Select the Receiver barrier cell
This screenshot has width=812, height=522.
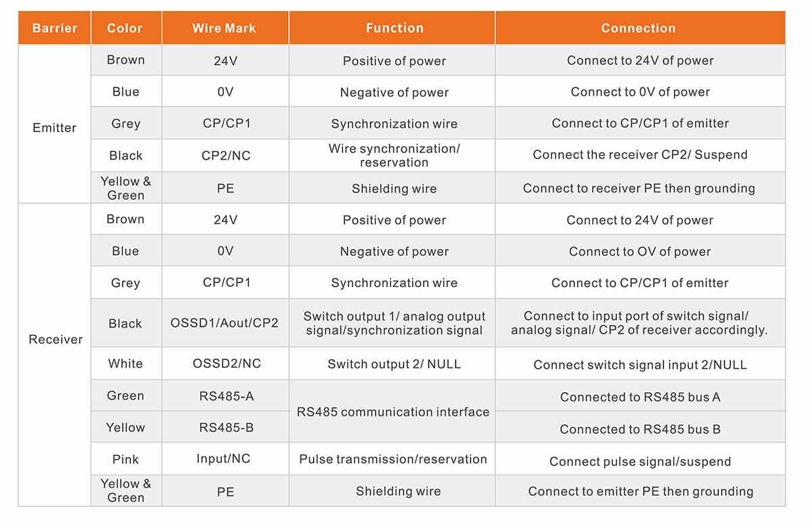(x=55, y=339)
